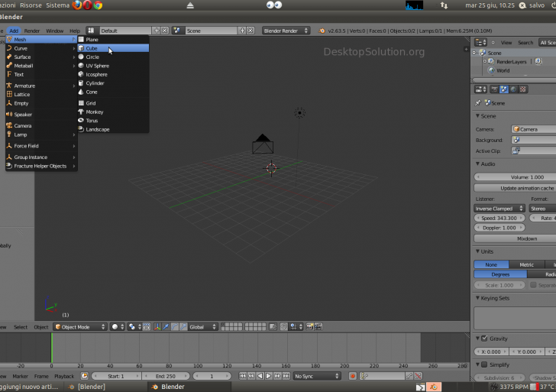Select Metric units option
The height and width of the screenshot is (392, 556).
(x=526, y=264)
